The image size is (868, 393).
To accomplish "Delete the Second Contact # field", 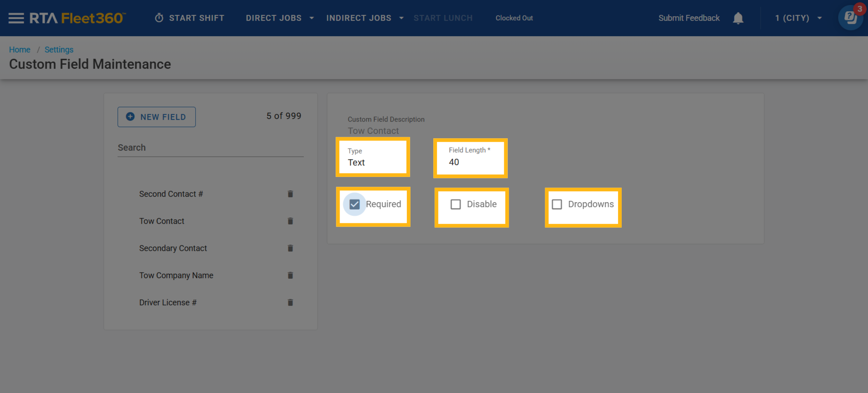I will coord(290,194).
